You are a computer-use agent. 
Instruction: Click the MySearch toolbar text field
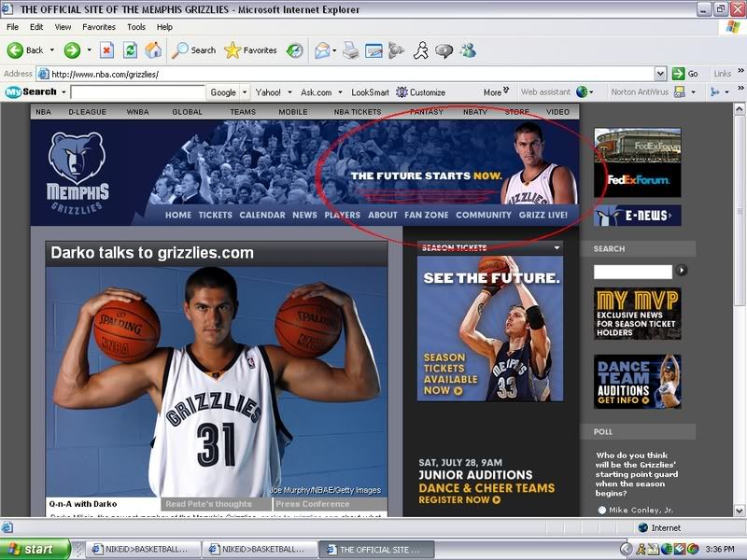(x=137, y=92)
